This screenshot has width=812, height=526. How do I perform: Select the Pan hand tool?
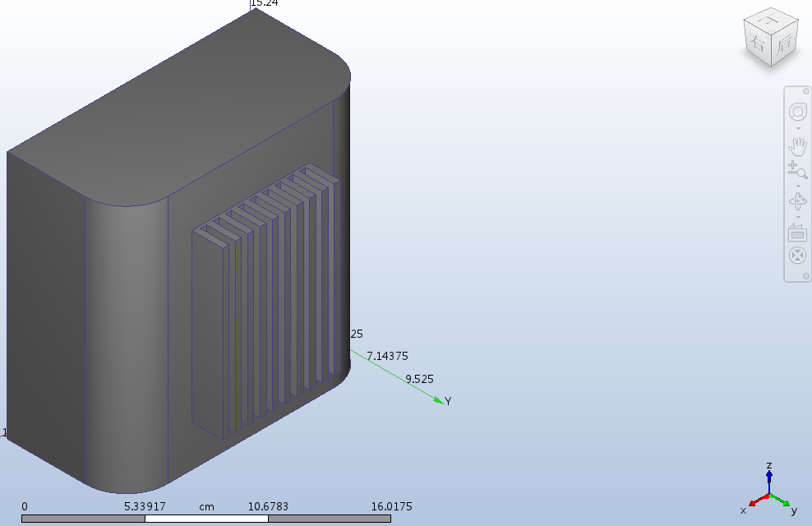tap(797, 146)
